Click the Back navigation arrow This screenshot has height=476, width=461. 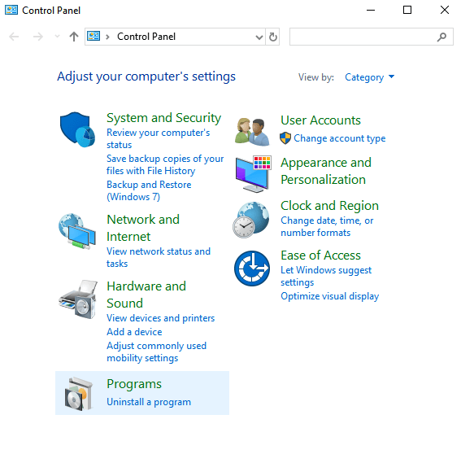click(x=14, y=37)
